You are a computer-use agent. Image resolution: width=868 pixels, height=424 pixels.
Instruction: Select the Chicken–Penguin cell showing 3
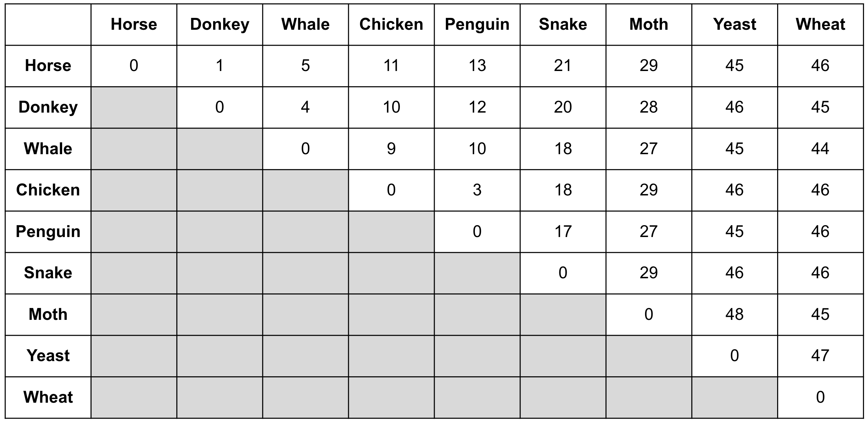click(477, 190)
